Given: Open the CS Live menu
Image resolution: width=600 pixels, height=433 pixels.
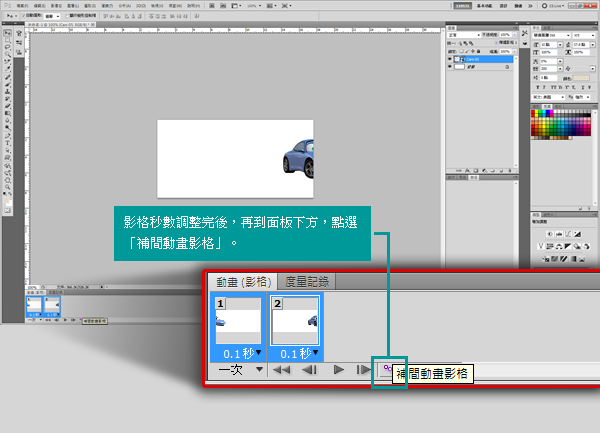Looking at the screenshot, I should pyautogui.click(x=553, y=6).
